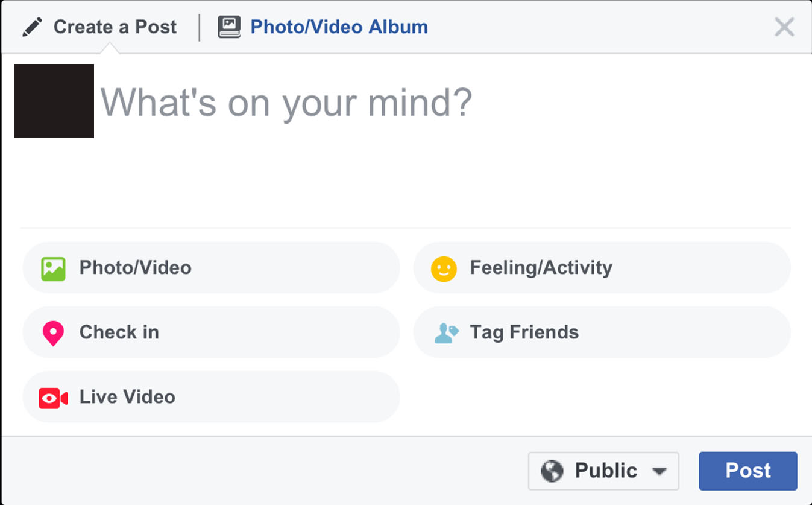Choose the Tag Friends option
Viewport: 812px width, 505px height.
click(x=602, y=332)
